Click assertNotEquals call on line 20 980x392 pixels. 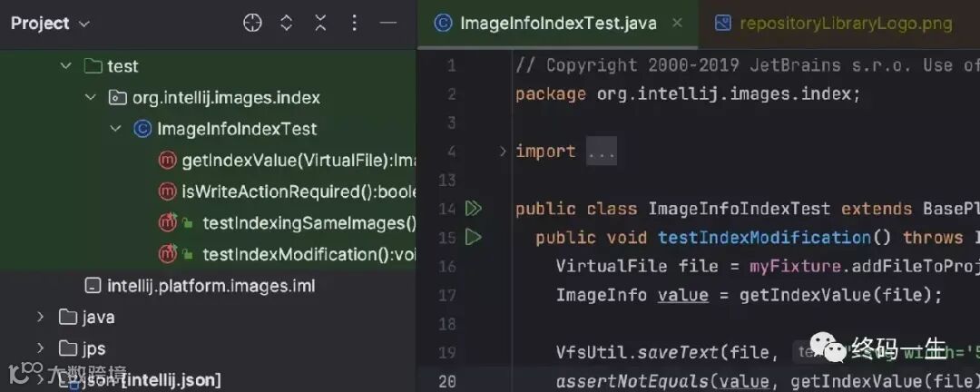click(632, 381)
